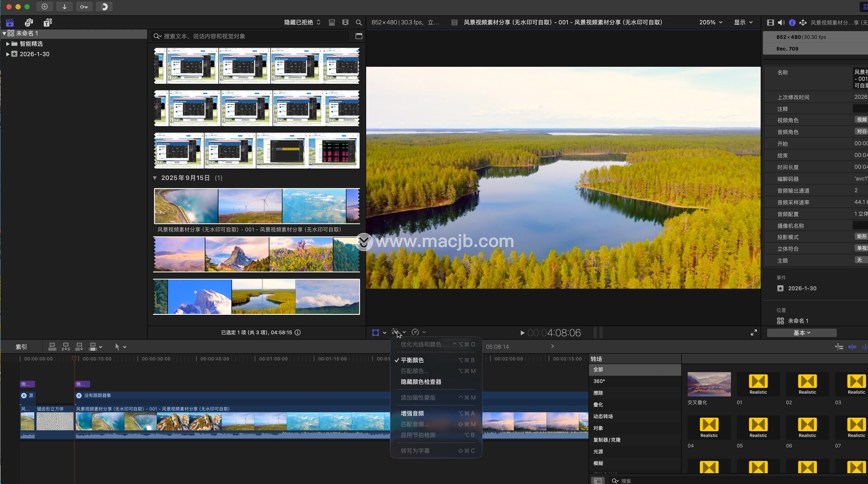Screen dimensions: 868x484
Task: Toggle the Info inspector button
Action: tap(792, 23)
